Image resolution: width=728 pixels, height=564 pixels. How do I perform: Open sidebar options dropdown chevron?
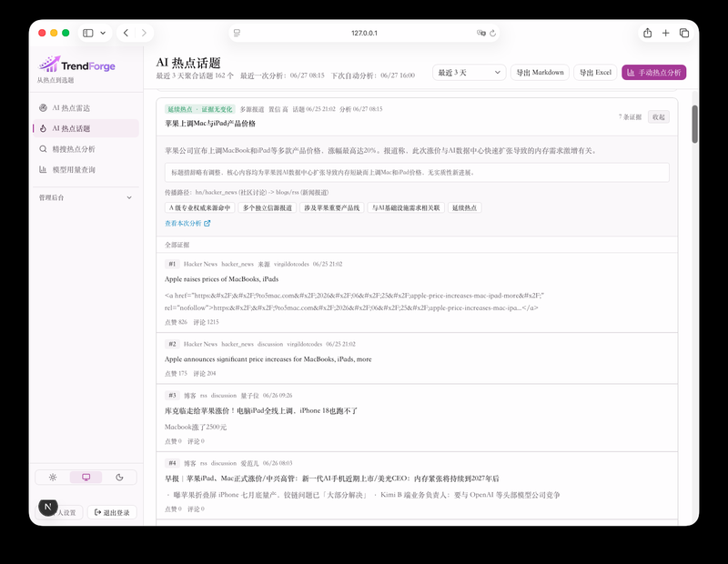tap(103, 33)
